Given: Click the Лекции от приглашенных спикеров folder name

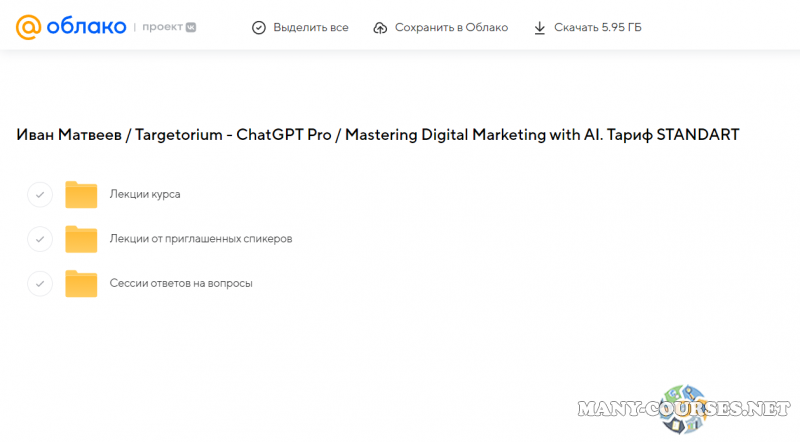Looking at the screenshot, I should pos(200,239).
